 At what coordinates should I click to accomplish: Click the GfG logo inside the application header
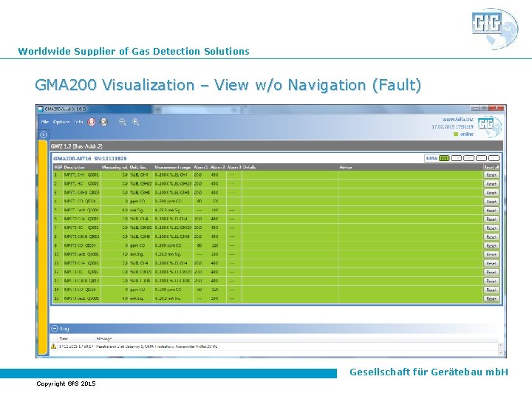click(488, 126)
